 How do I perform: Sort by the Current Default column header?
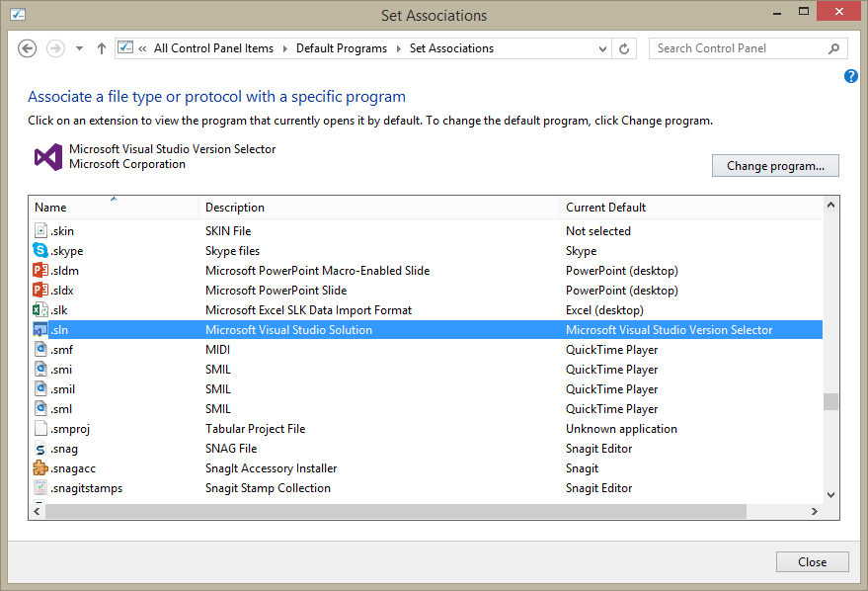pyautogui.click(x=690, y=208)
